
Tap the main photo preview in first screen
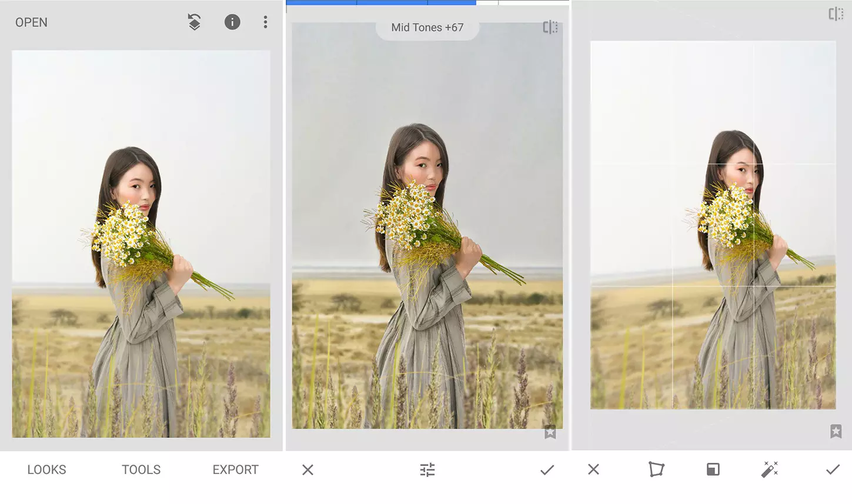coord(141,243)
